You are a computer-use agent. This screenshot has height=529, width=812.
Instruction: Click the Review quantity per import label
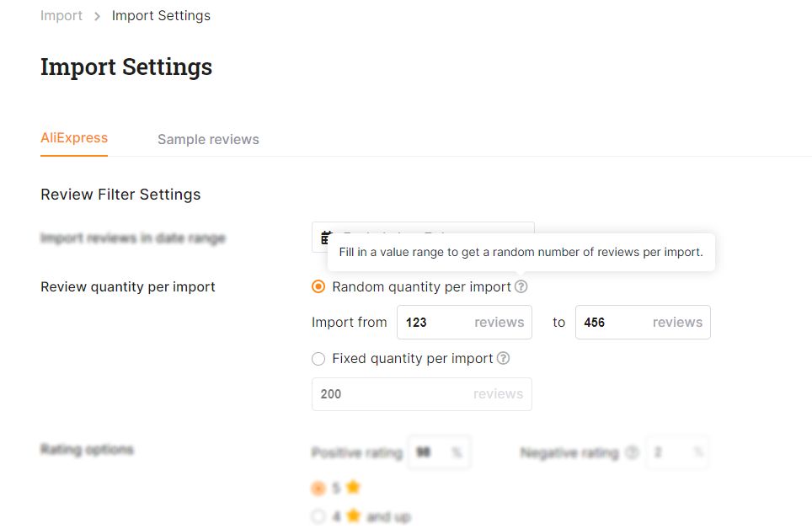pyautogui.click(x=128, y=287)
